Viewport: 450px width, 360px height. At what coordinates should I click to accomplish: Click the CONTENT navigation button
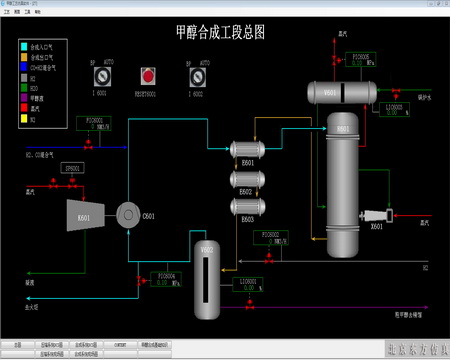pos(120,345)
